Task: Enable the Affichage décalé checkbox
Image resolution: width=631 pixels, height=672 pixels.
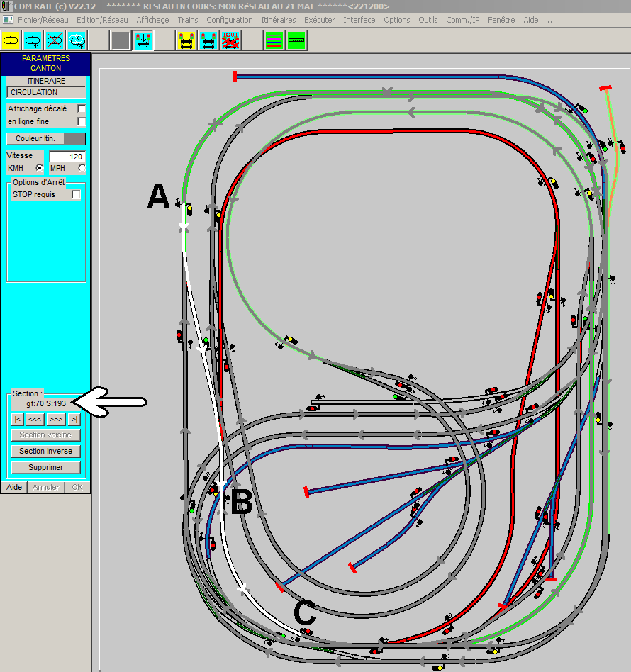Action: (82, 108)
